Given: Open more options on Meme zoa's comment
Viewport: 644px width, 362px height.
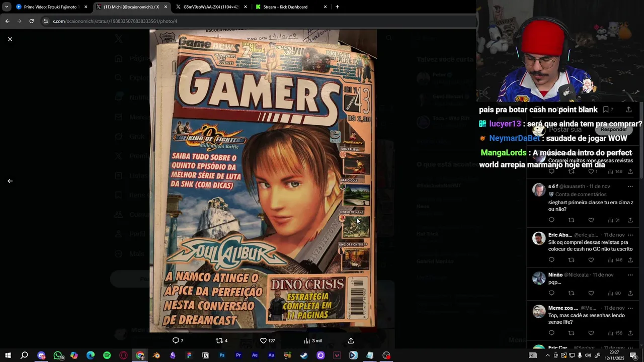Looking at the screenshot, I should 630,308.
